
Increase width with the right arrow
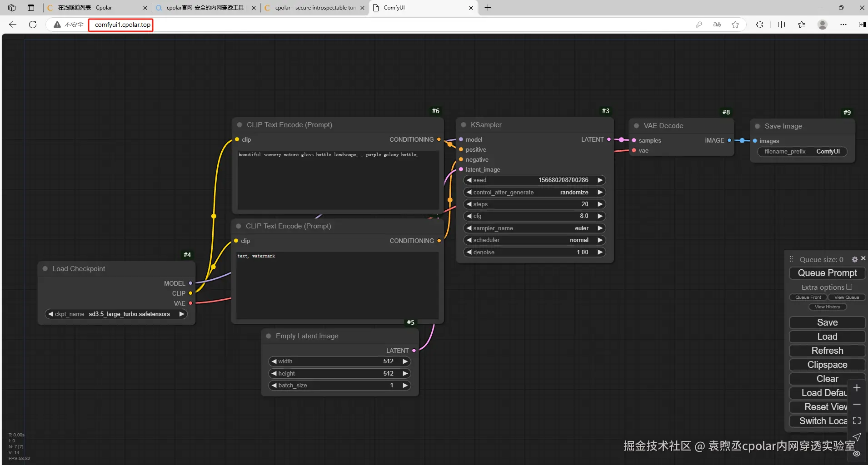click(405, 361)
